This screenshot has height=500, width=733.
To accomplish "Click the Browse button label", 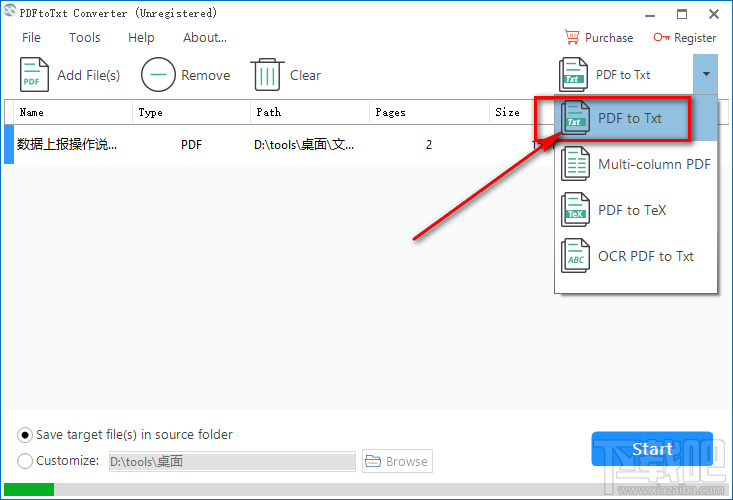I will pyautogui.click(x=407, y=462).
